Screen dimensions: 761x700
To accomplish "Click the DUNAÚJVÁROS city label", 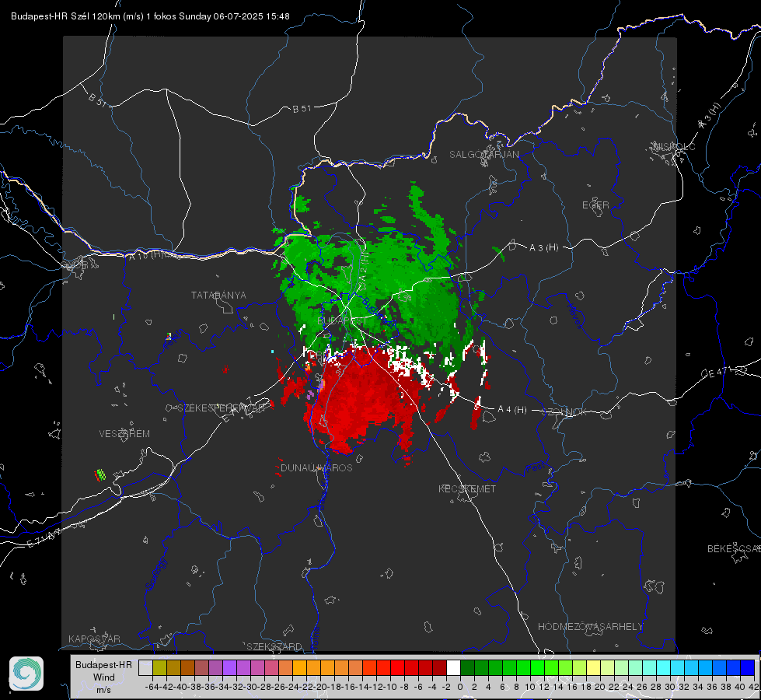I will click(x=316, y=467).
